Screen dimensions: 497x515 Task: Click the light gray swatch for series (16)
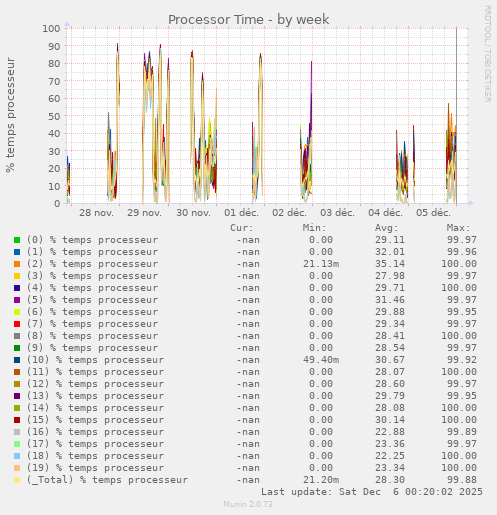coord(17,432)
